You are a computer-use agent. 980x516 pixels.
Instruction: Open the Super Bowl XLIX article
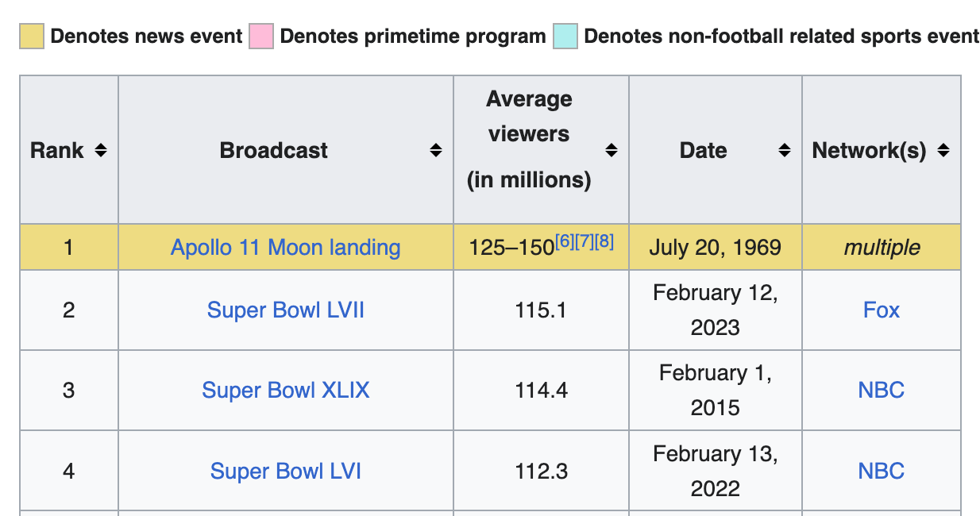(285, 390)
